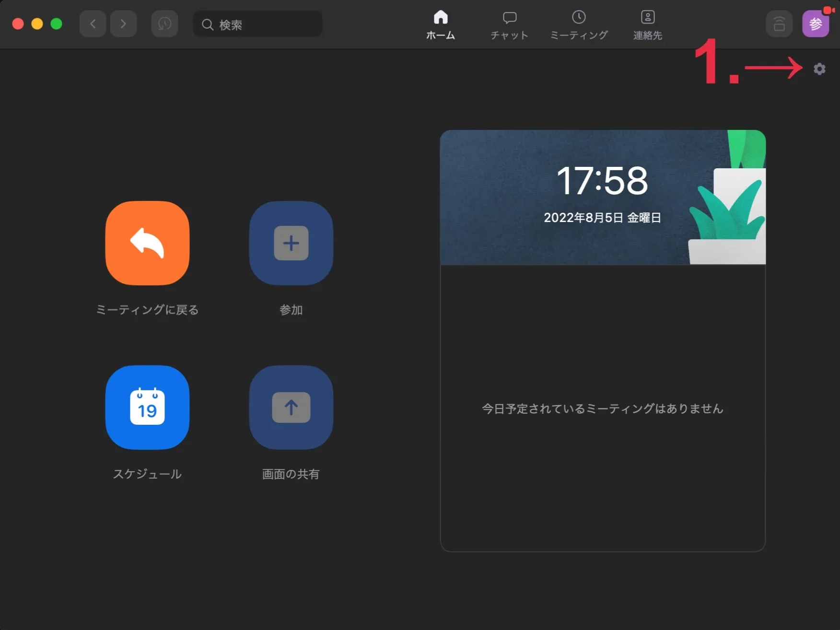Click the purple profile avatar
The width and height of the screenshot is (840, 630).
pyautogui.click(x=815, y=24)
